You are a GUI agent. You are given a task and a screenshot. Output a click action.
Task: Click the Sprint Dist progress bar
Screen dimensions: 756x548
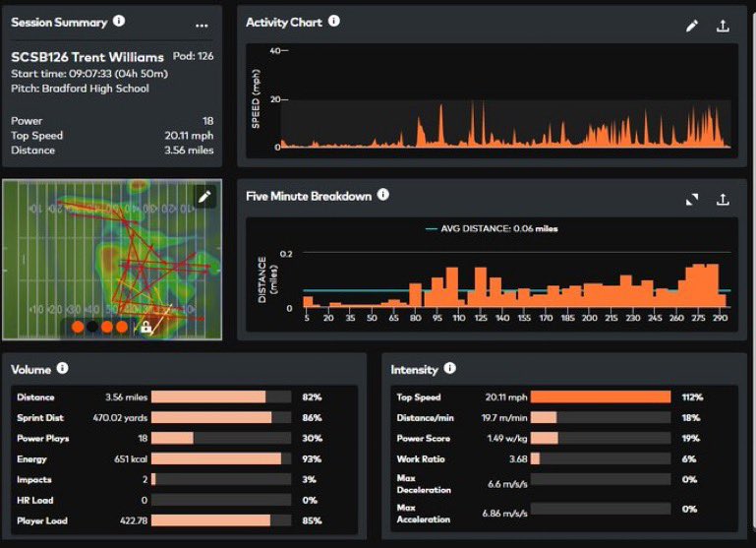coord(221,418)
